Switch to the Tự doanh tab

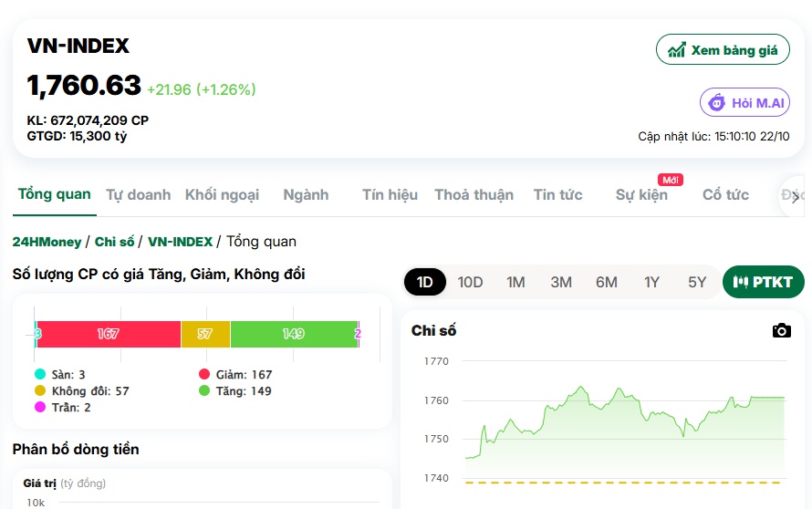point(139,194)
